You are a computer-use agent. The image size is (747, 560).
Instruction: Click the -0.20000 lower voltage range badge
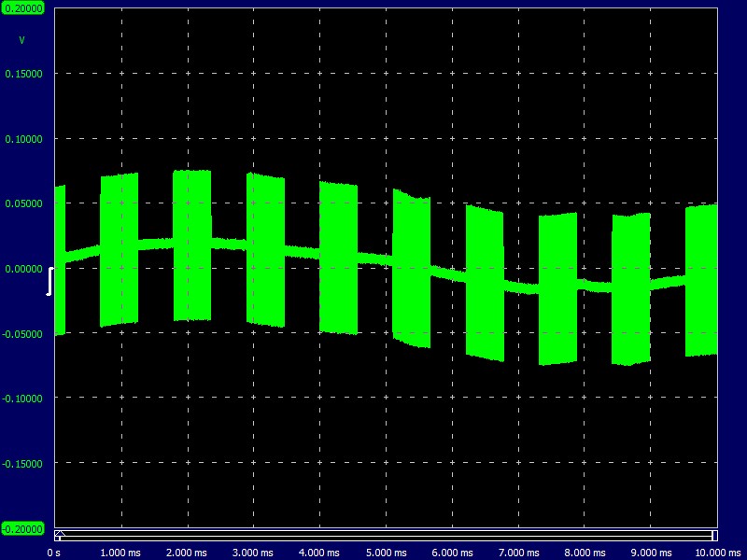22,529
